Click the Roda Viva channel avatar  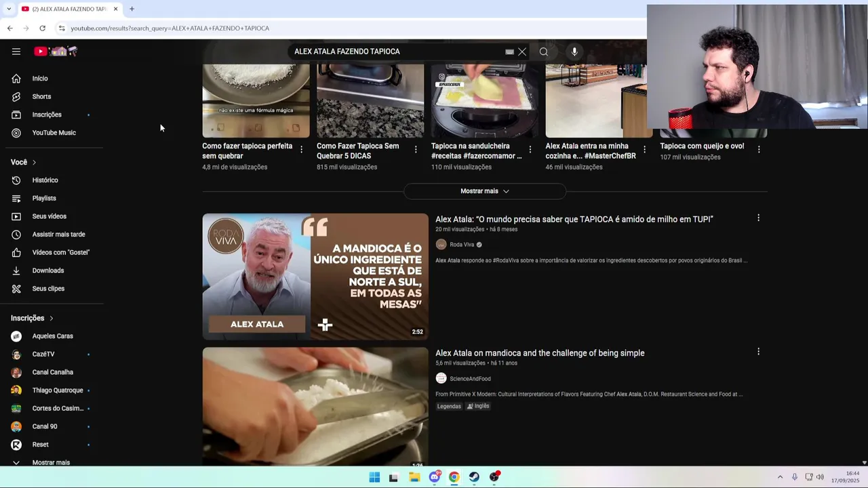441,245
